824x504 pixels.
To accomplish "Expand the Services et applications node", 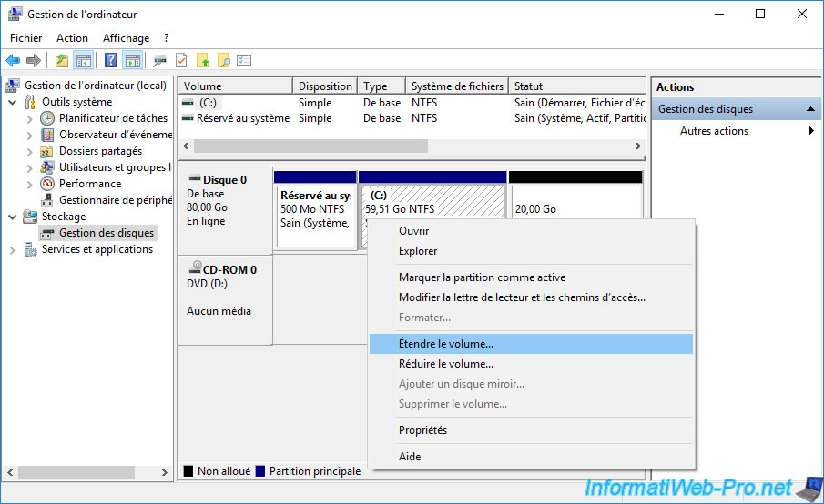I will tap(13, 249).
